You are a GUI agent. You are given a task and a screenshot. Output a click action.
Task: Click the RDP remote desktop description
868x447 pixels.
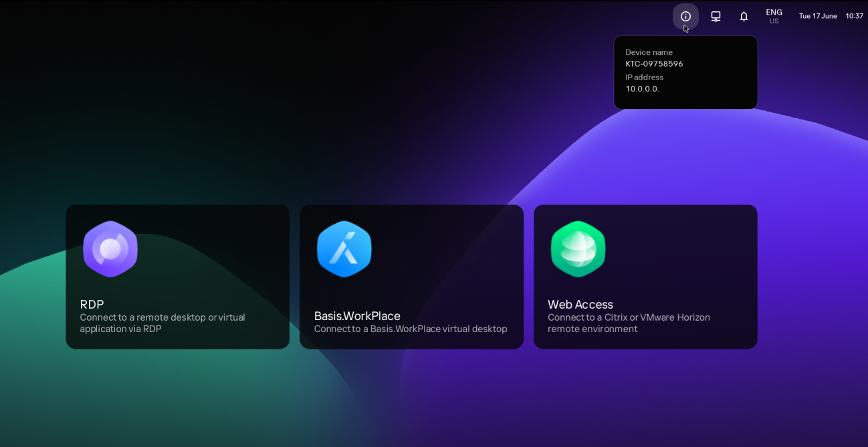tap(162, 323)
